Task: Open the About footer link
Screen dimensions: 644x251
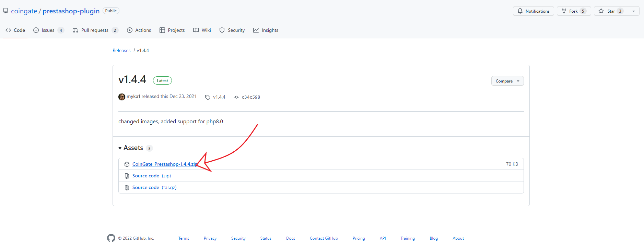Action: pos(458,238)
